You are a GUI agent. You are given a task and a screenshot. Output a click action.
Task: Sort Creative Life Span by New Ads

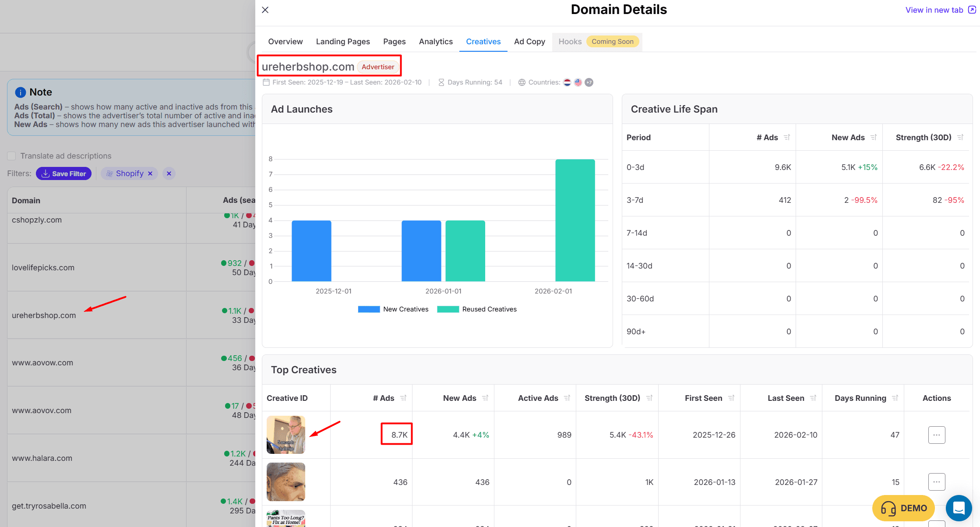(874, 138)
